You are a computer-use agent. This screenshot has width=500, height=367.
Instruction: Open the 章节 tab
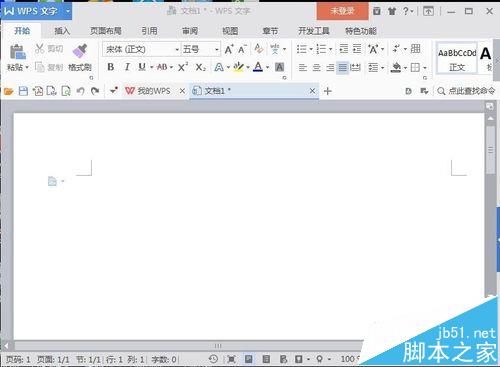click(x=270, y=31)
